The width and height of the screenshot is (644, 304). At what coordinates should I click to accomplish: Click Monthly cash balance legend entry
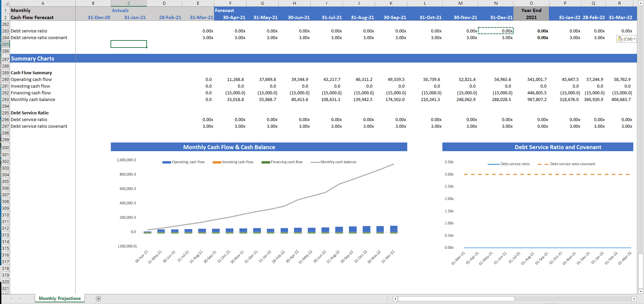pos(334,162)
